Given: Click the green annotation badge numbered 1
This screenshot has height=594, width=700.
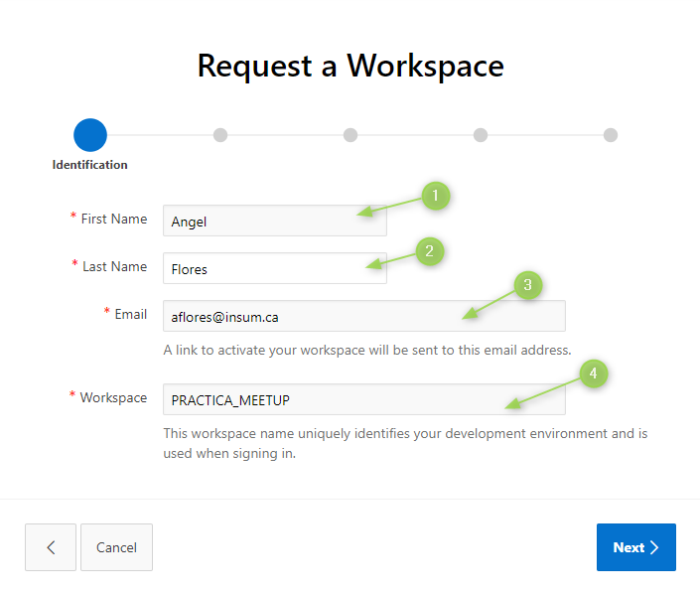Looking at the screenshot, I should [x=435, y=196].
